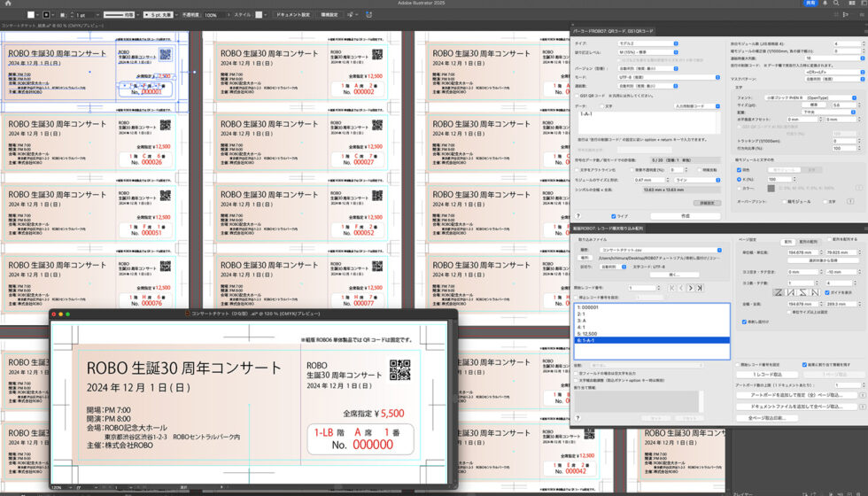The height and width of the screenshot is (496, 868).
Task: Go to the Illustrator Home screen
Action: tap(8, 4)
